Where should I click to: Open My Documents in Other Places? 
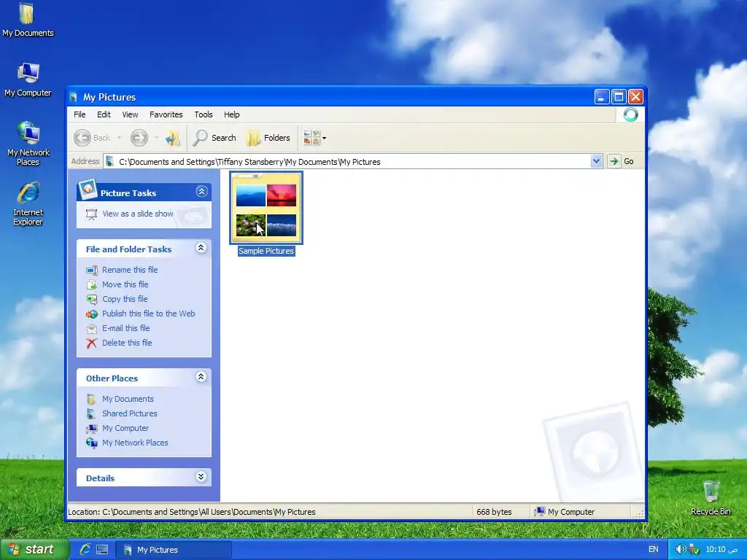pos(128,399)
